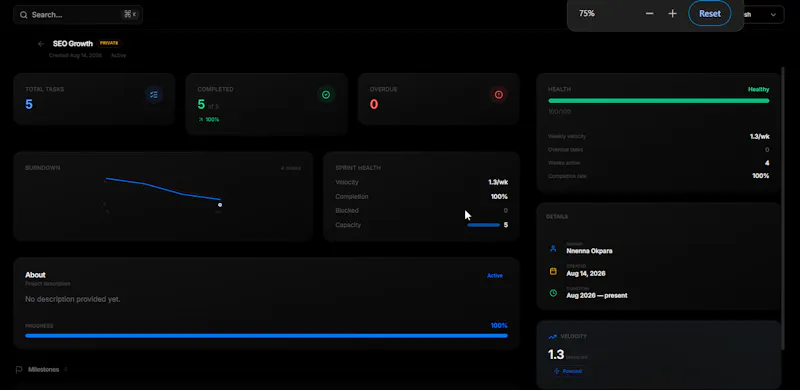Click the trending-up icon beside Velocity
The image size is (800, 390).
[553, 337]
